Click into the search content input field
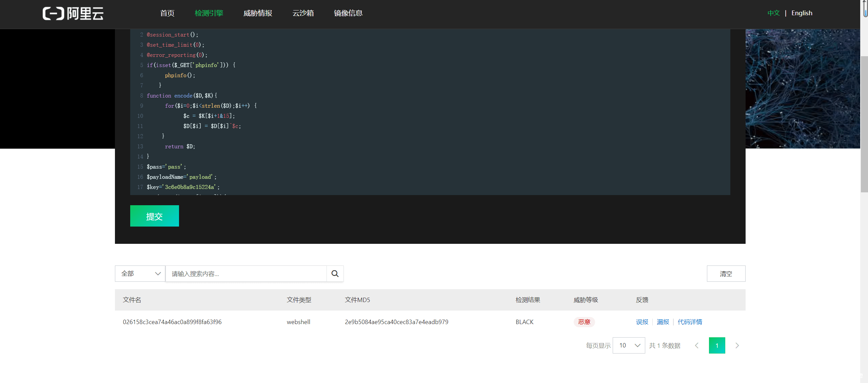 [x=246, y=274]
